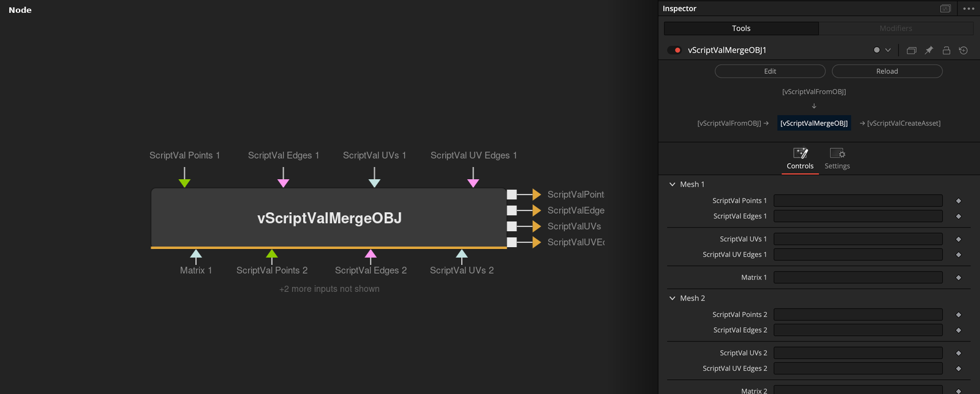Click the white square beside ScriptValUVE output
The image size is (980, 394).
tap(512, 242)
